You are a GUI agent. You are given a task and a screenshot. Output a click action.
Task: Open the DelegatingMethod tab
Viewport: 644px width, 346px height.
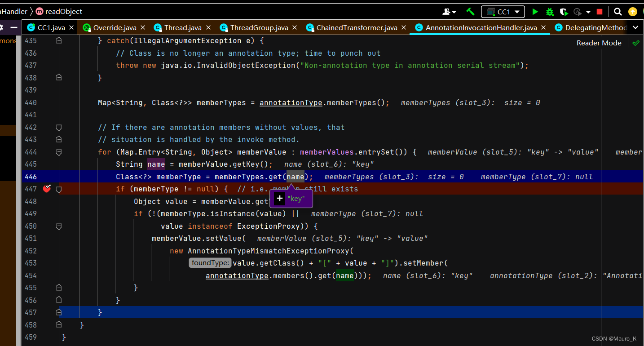click(x=590, y=27)
